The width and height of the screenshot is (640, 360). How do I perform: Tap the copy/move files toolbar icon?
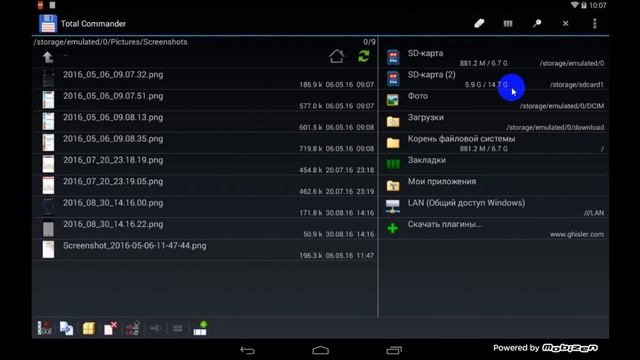66,328
